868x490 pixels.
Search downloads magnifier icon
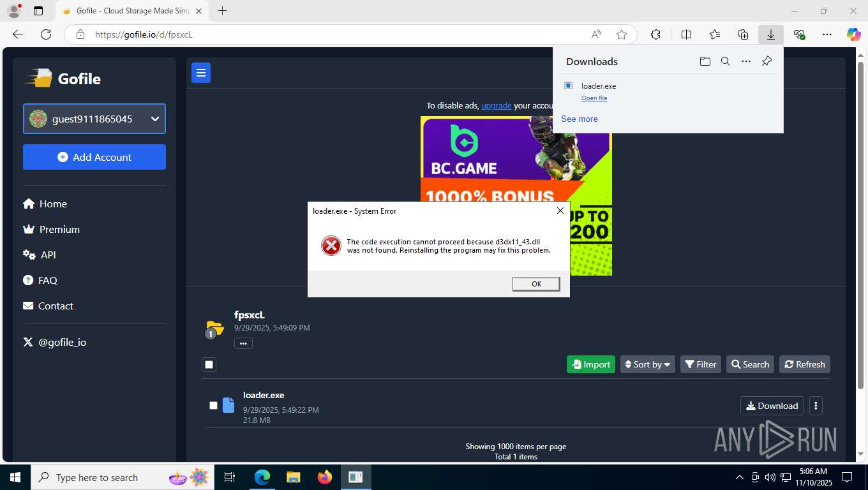[x=725, y=61]
